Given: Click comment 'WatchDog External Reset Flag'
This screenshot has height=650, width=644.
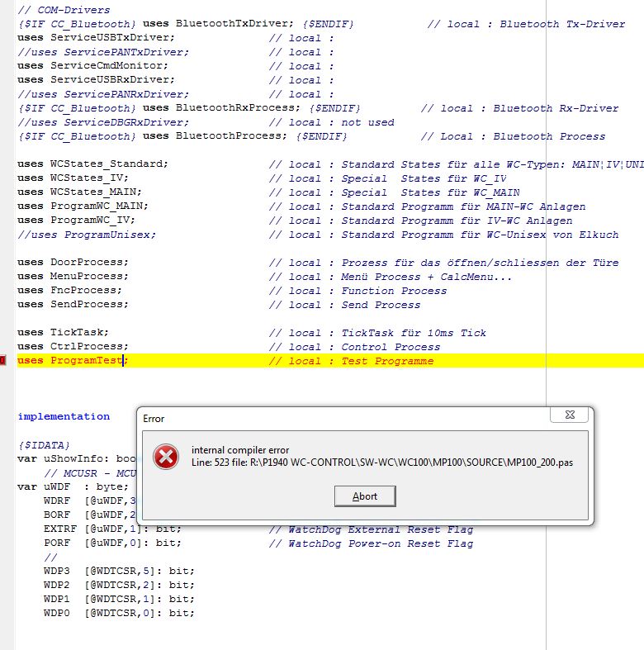Looking at the screenshot, I should (x=381, y=529).
